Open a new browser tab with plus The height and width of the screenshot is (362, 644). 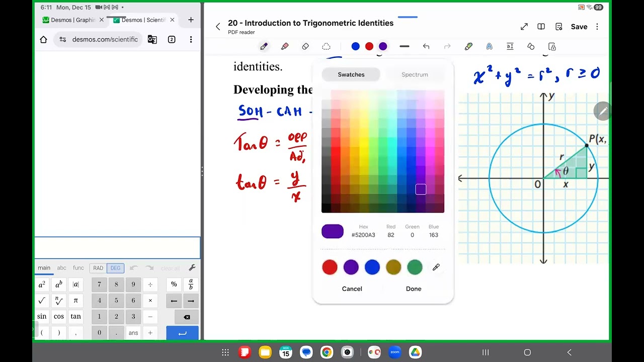pyautogui.click(x=191, y=20)
